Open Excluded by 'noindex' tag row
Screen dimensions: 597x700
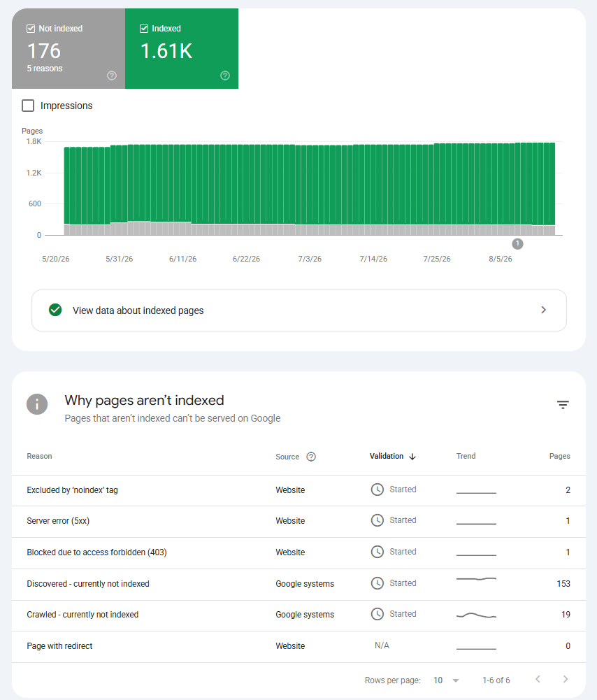[298, 490]
